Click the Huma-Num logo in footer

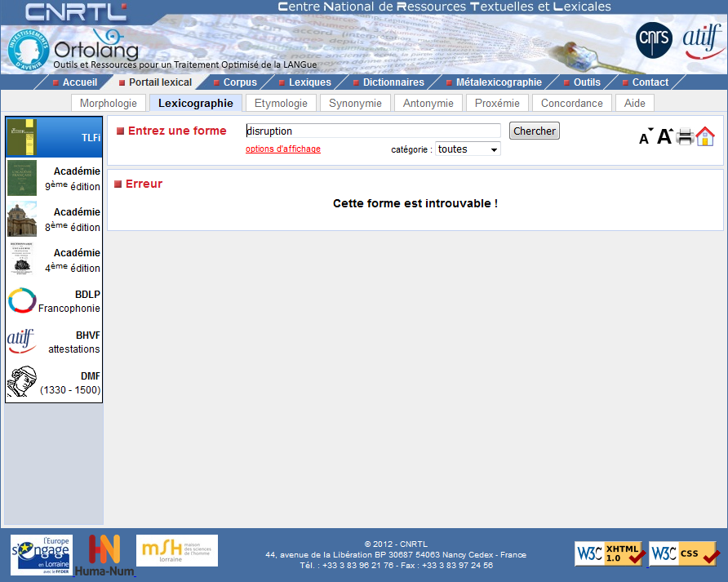[x=105, y=556]
